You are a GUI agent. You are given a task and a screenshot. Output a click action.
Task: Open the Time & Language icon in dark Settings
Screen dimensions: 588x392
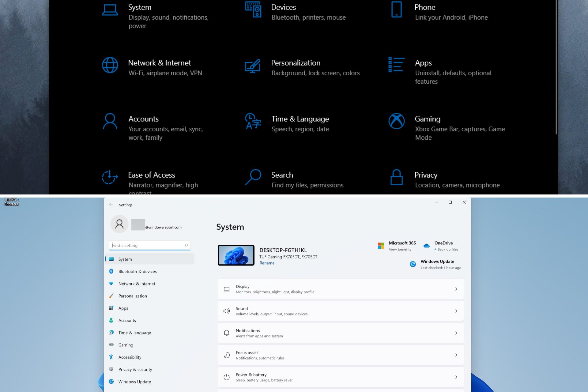253,121
